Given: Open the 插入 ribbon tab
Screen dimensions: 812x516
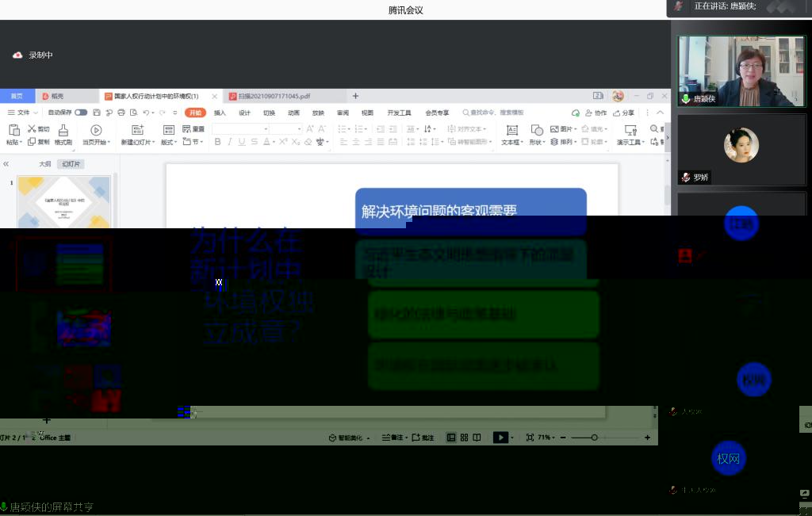Looking at the screenshot, I should [x=220, y=113].
